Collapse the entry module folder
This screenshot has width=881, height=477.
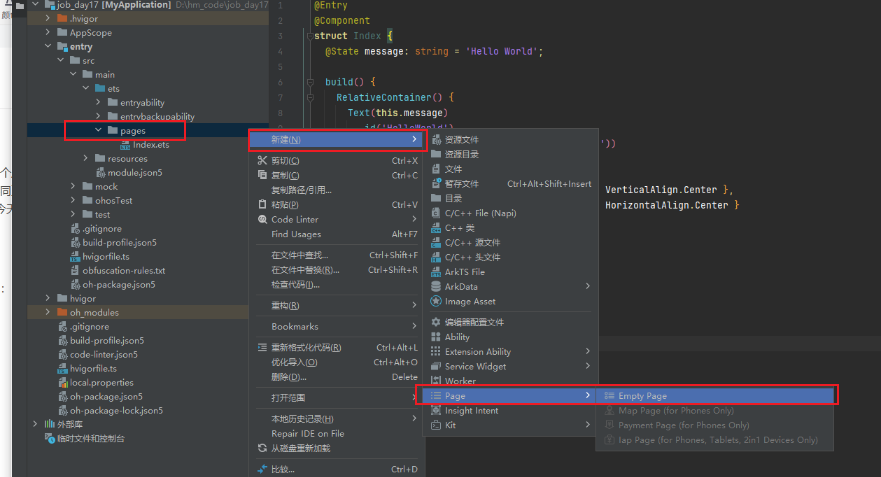[x=48, y=46]
